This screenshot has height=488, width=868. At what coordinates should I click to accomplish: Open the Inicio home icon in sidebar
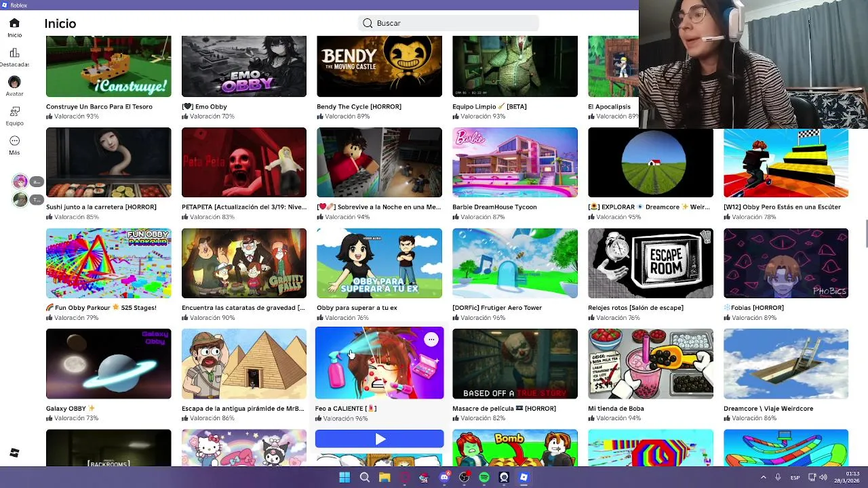14,23
